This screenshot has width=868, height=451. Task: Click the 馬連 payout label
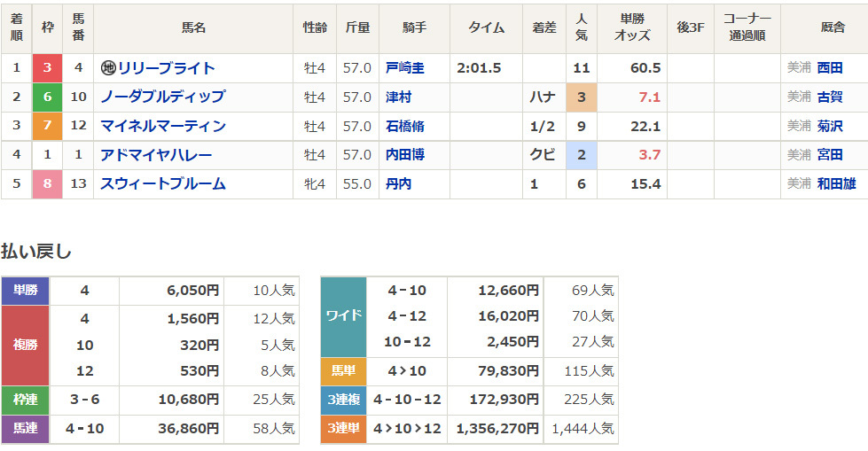tap(26, 429)
